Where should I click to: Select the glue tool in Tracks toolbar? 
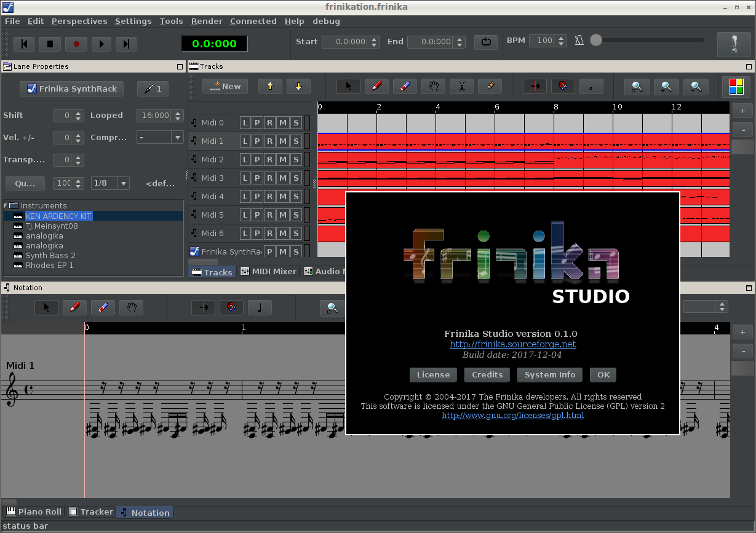490,87
